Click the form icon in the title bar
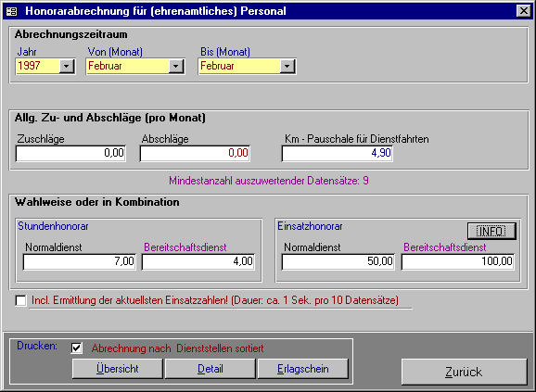This screenshot has height=392, width=536. pos(12,11)
